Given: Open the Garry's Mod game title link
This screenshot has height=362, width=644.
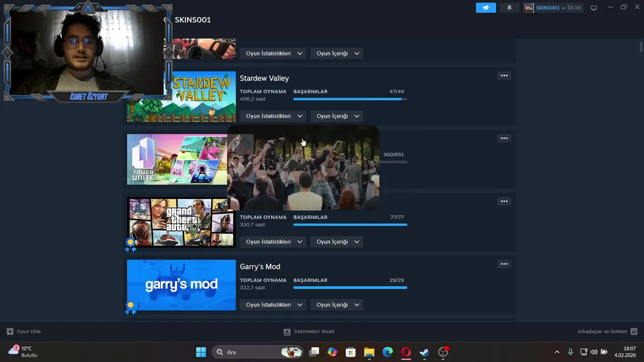Looking at the screenshot, I should coord(260,266).
